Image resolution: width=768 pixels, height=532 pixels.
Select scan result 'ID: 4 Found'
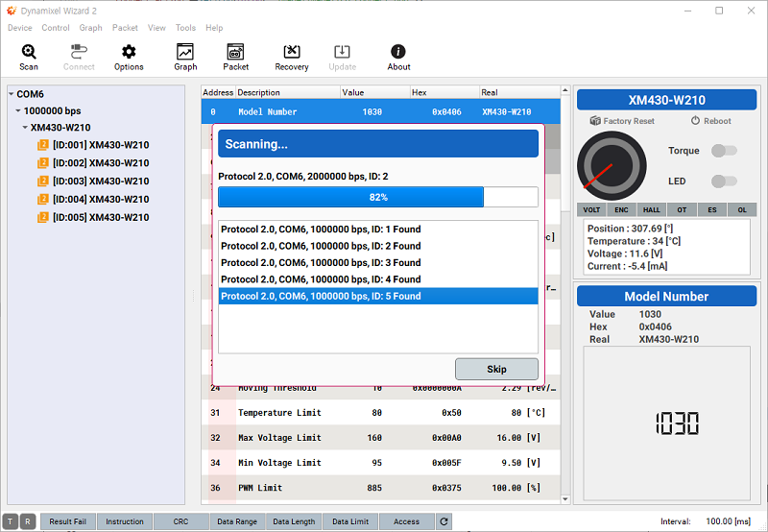378,279
